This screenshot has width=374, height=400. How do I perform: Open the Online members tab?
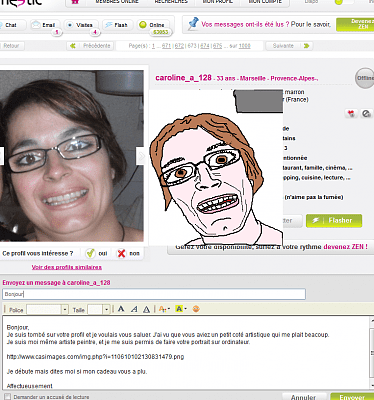pos(153,25)
